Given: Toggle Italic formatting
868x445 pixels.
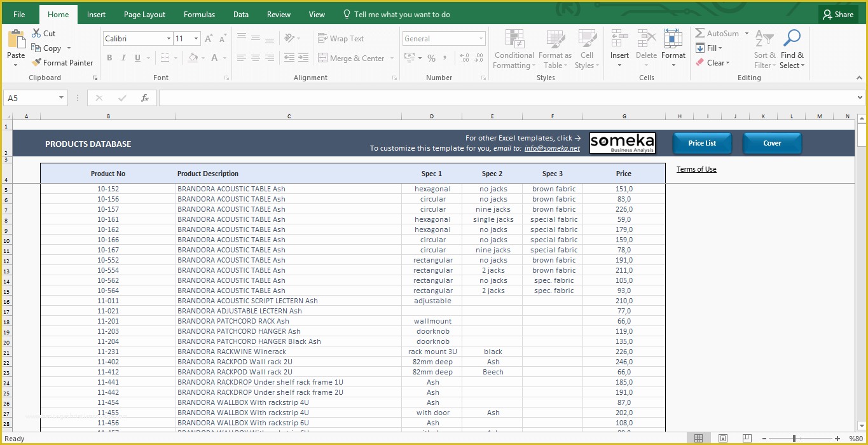Looking at the screenshot, I should point(123,58).
